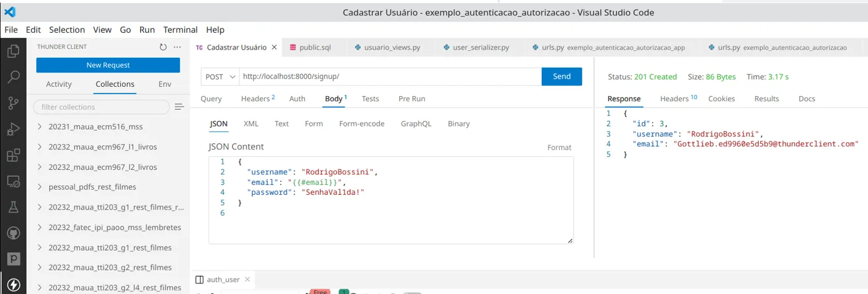Refresh the Thunder Client sidebar
This screenshot has height=294, width=868.
163,47
